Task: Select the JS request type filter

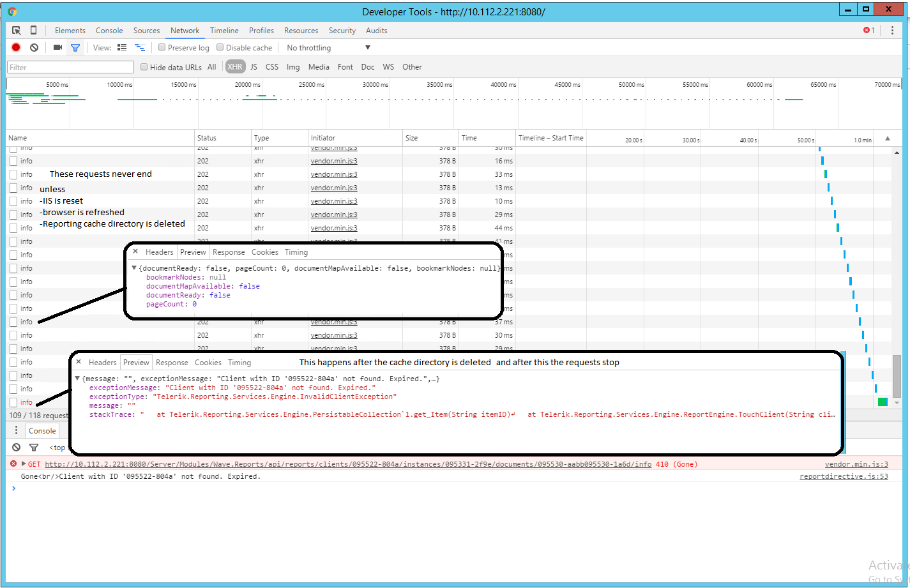Action: point(254,67)
